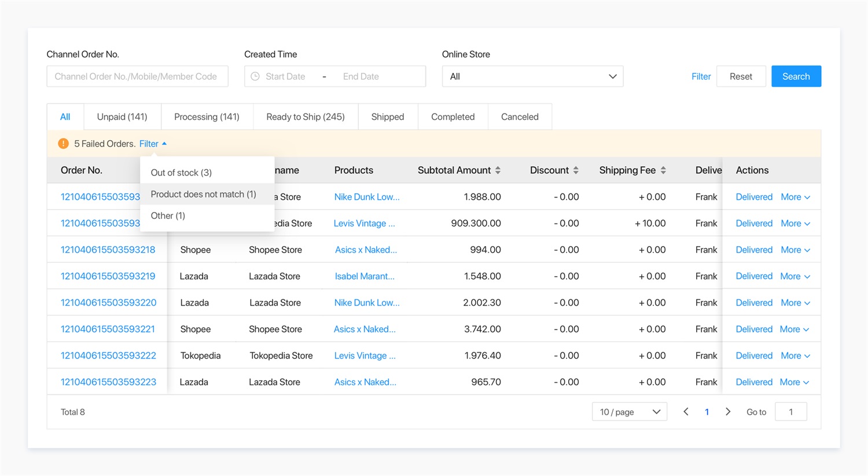The width and height of the screenshot is (868, 476).
Task: Select Other (1) filter option
Action: coord(207,215)
